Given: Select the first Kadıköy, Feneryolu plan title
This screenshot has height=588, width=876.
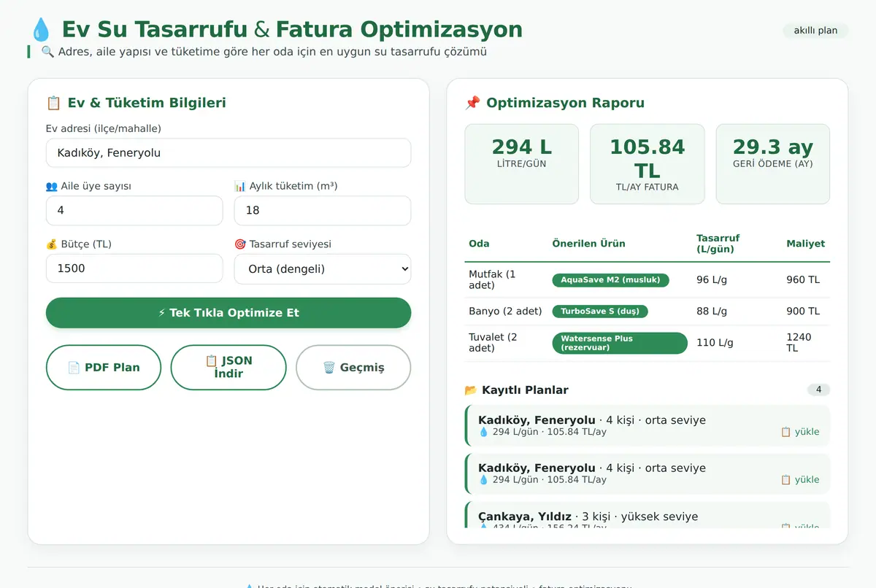Looking at the screenshot, I should pyautogui.click(x=537, y=420).
